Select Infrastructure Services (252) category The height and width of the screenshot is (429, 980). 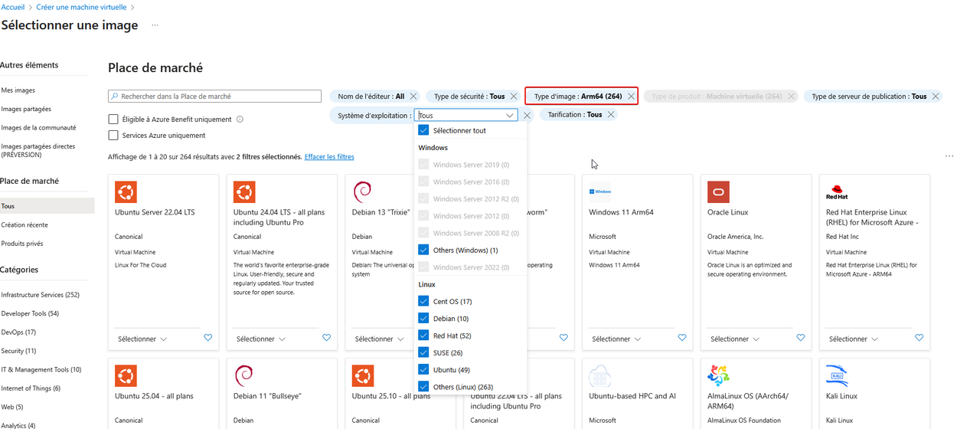(40, 295)
